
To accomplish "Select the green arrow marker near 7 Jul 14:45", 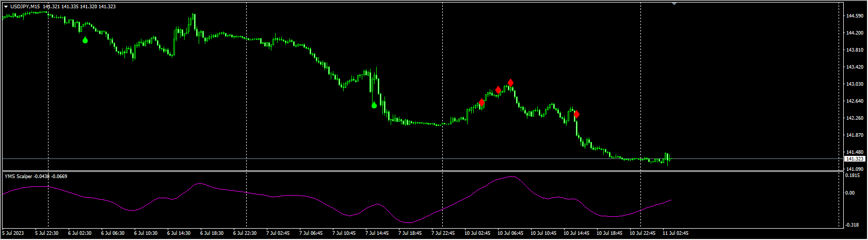I will coord(374,105).
